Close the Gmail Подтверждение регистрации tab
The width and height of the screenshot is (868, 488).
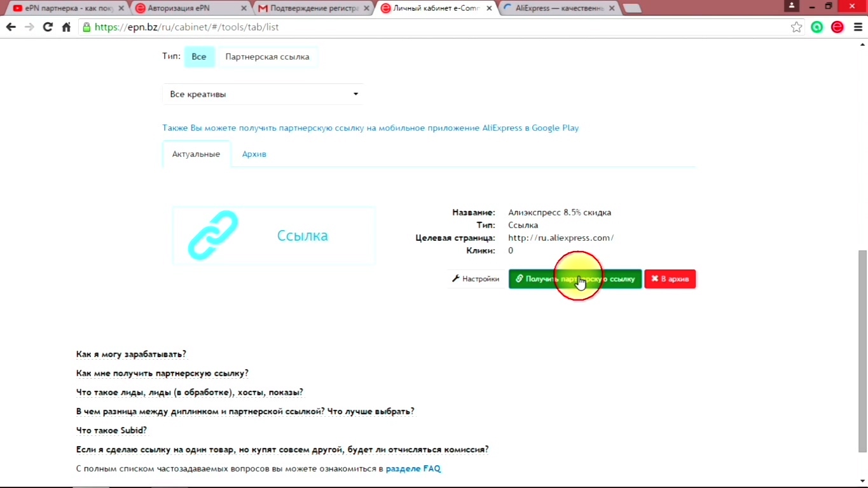tap(366, 8)
